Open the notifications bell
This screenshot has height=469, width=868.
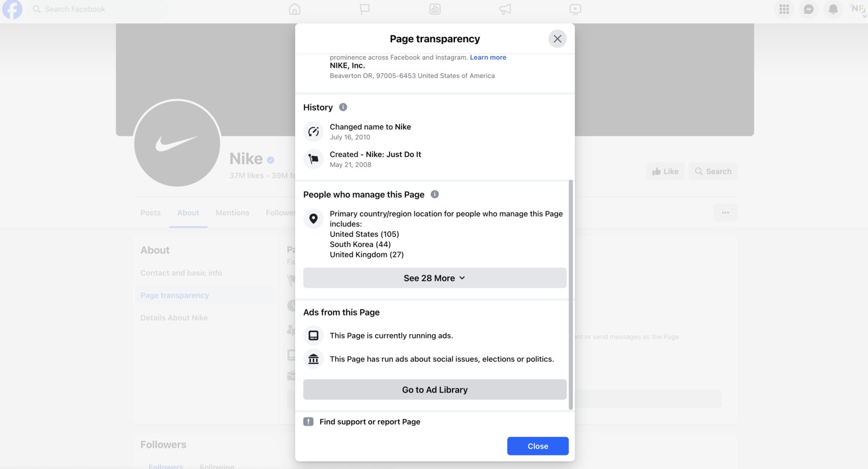point(833,9)
